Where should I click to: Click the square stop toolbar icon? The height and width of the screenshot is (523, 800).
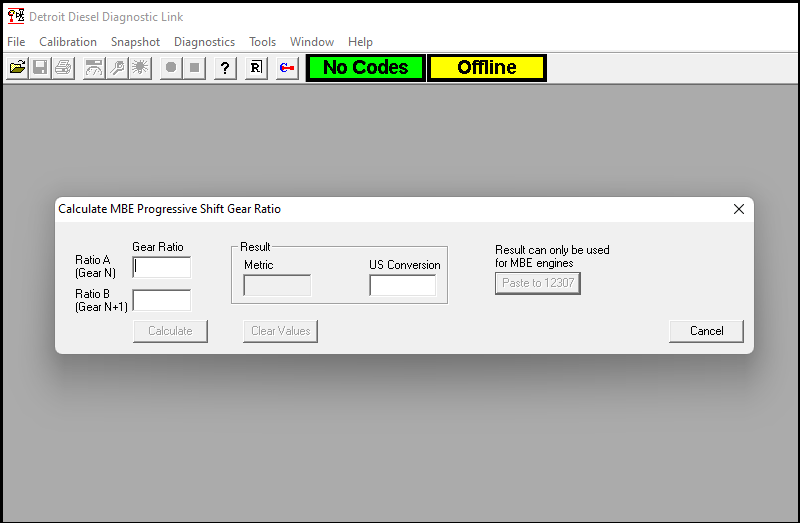coord(194,68)
